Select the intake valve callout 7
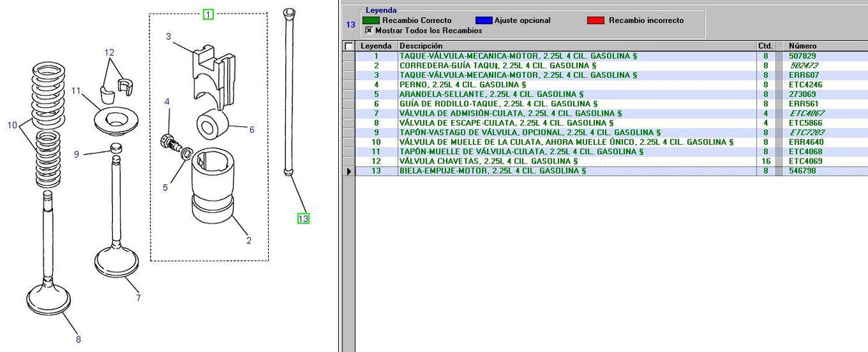868x352 pixels. pyautogui.click(x=139, y=298)
